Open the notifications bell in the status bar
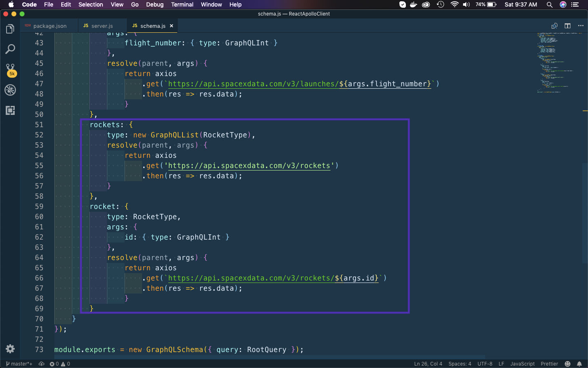The width and height of the screenshot is (588, 368). 579,364
